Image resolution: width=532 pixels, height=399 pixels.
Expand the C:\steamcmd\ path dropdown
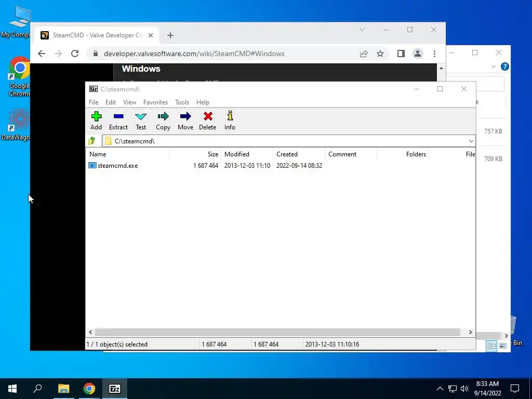pos(471,141)
